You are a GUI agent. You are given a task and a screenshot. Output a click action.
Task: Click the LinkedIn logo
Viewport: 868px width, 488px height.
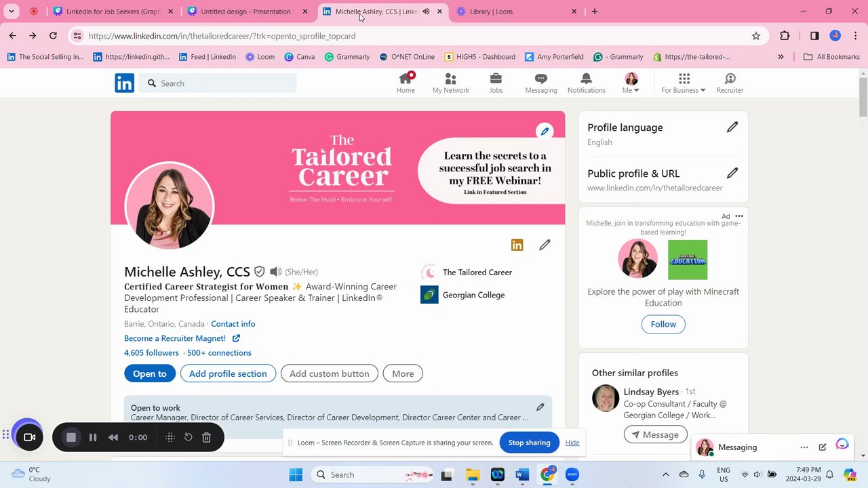pos(124,83)
